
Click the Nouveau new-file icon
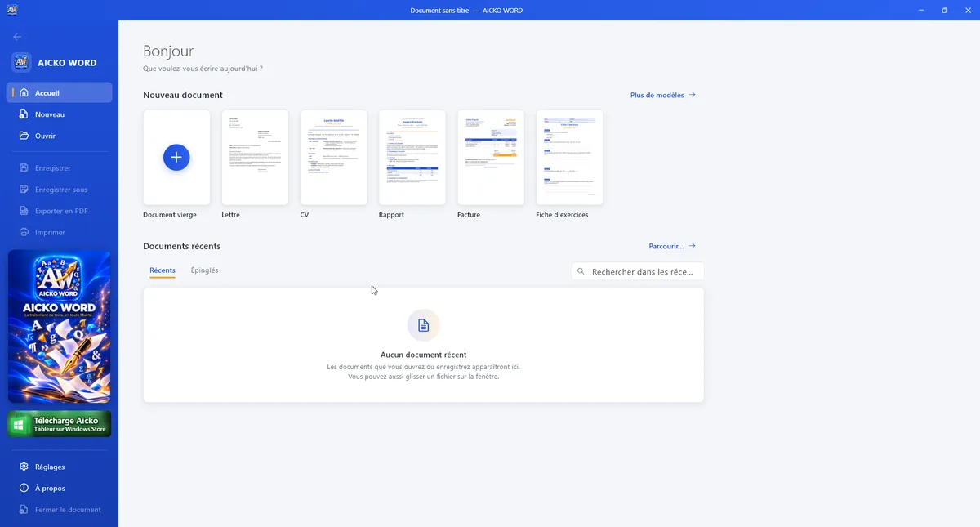[24, 114]
